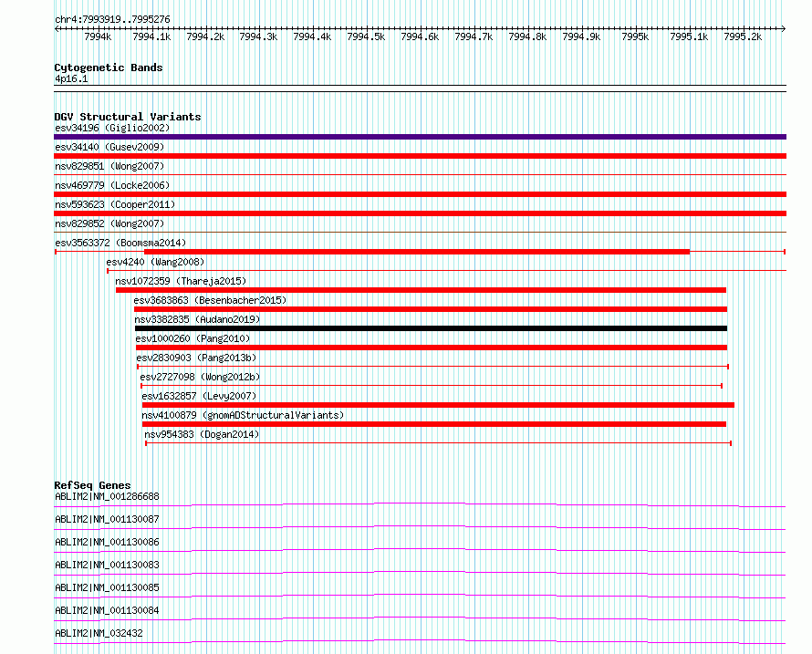Click the red nsv469779 Locke2006 bar

420,194
